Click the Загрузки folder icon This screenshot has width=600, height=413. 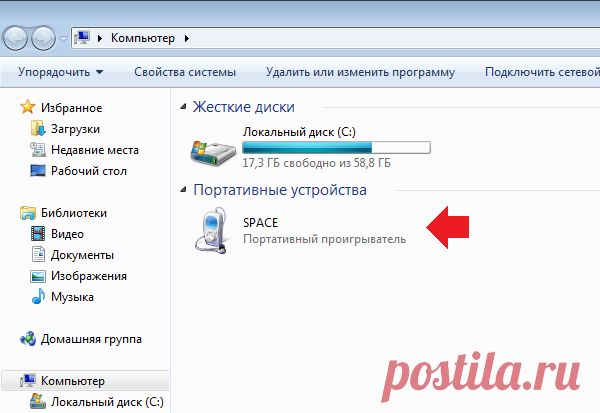tap(38, 129)
